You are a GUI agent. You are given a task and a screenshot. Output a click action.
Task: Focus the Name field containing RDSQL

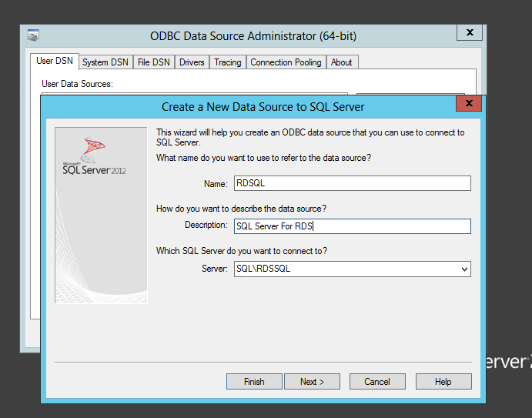(353, 183)
